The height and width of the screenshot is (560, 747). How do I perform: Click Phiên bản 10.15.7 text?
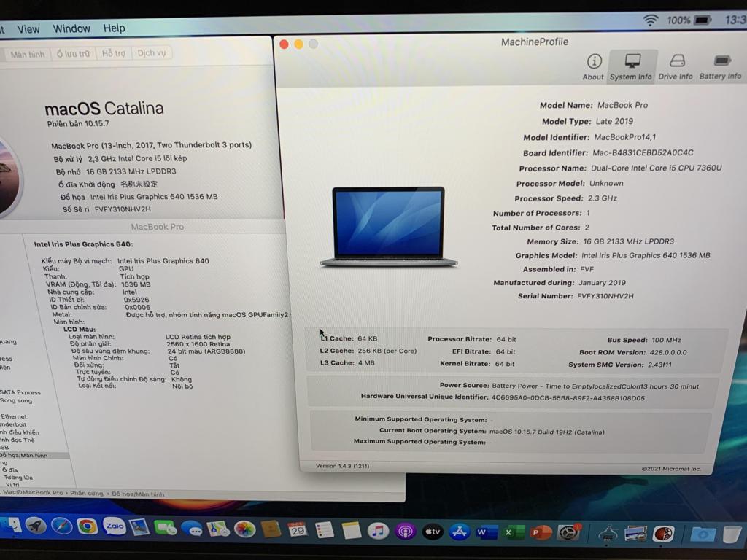click(78, 124)
